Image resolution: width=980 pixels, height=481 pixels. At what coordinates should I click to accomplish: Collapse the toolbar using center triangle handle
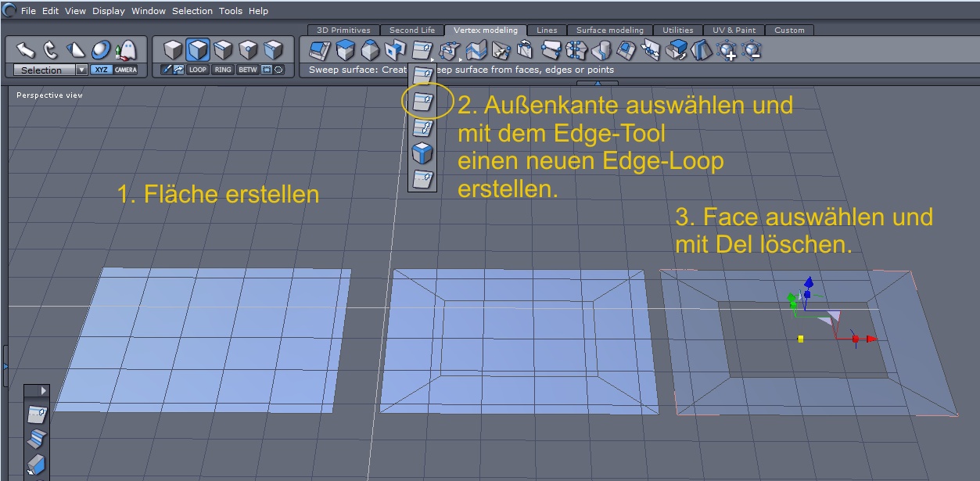click(598, 83)
